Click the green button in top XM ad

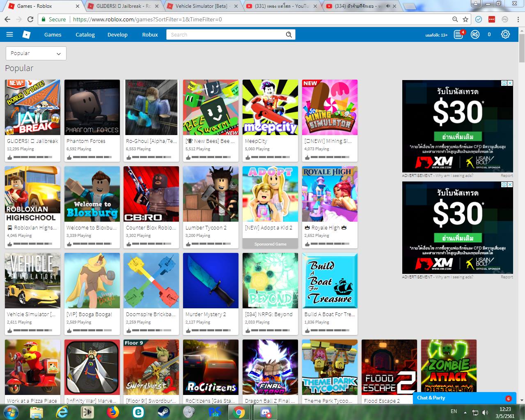click(458, 137)
